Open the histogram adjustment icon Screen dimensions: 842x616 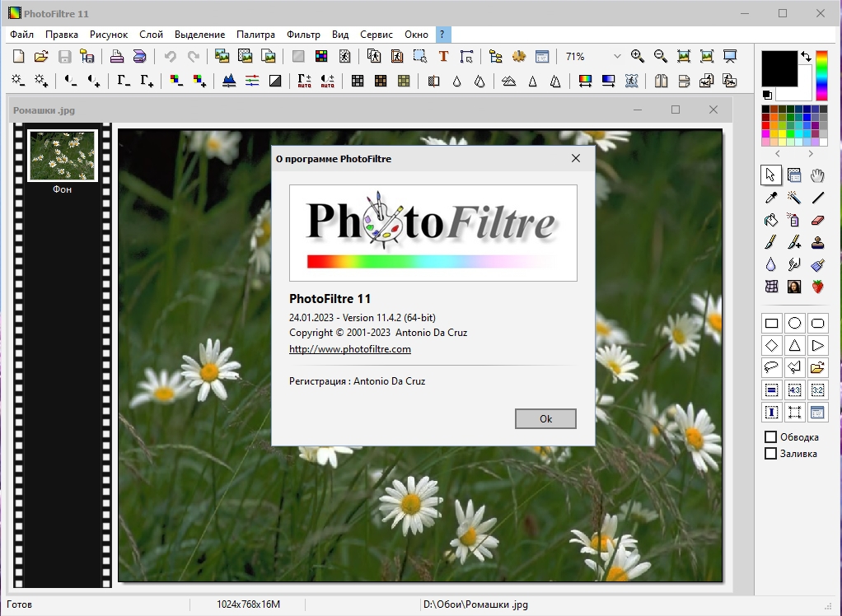pos(229,81)
